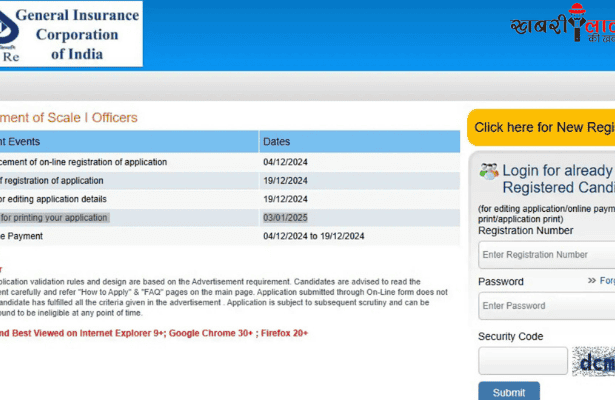615x400 pixels.
Task: Click the Security Code label
Action: tap(511, 336)
